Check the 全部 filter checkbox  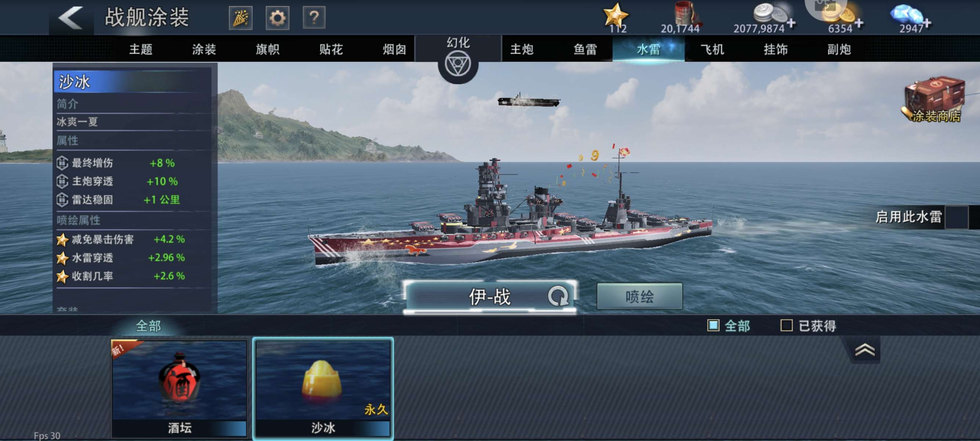[713, 326]
